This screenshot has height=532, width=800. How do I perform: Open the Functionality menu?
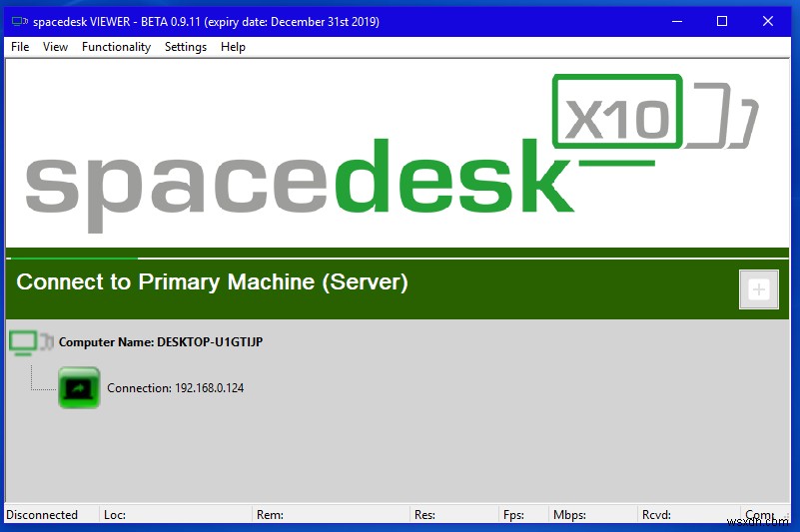pyautogui.click(x=116, y=47)
